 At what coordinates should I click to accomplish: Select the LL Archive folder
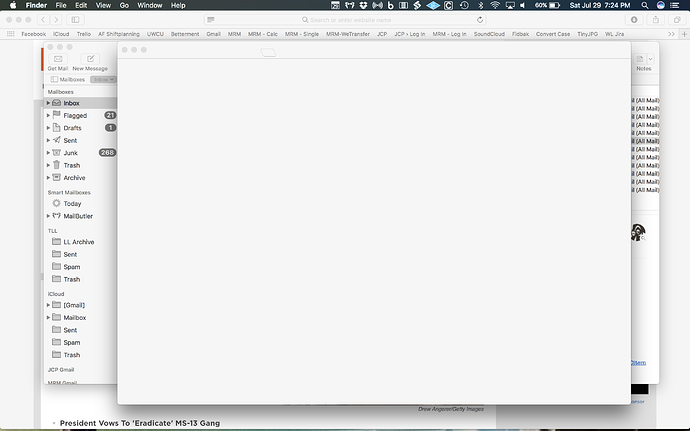81,242
